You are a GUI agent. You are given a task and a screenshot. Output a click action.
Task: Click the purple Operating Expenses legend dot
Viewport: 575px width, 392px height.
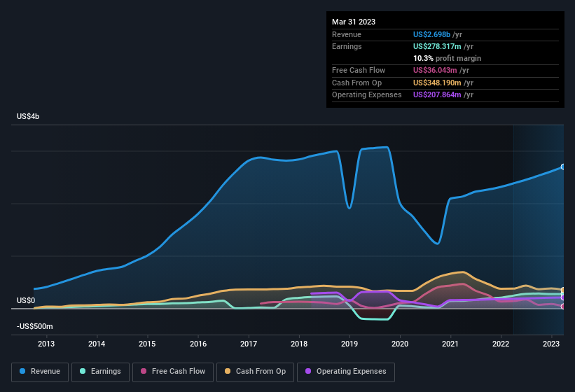pyautogui.click(x=308, y=372)
